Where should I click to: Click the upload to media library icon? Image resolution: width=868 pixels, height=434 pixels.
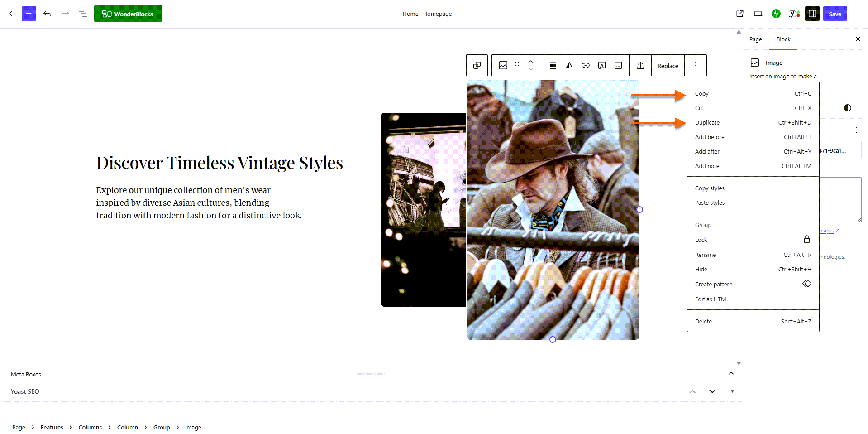[x=640, y=65]
